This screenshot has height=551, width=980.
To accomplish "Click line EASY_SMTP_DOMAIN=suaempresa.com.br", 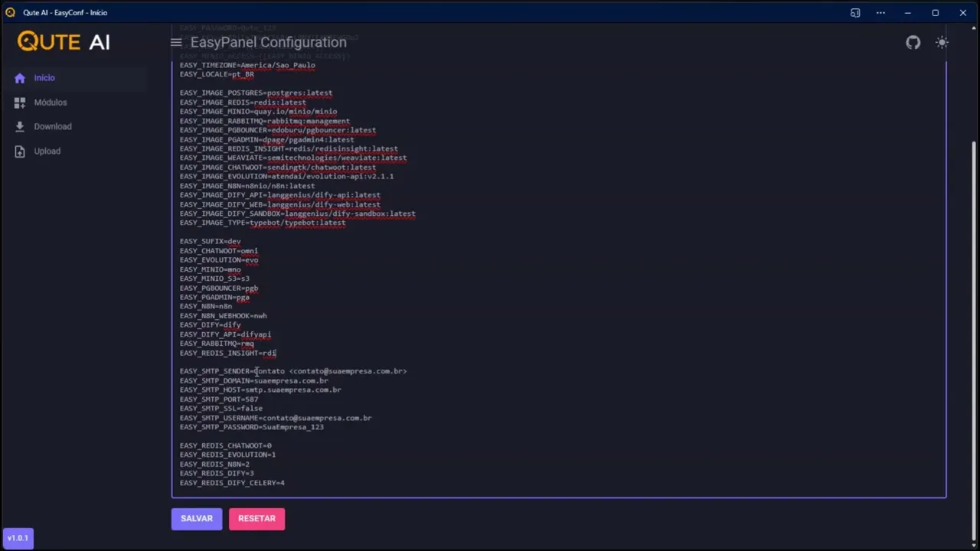I will coord(254,380).
